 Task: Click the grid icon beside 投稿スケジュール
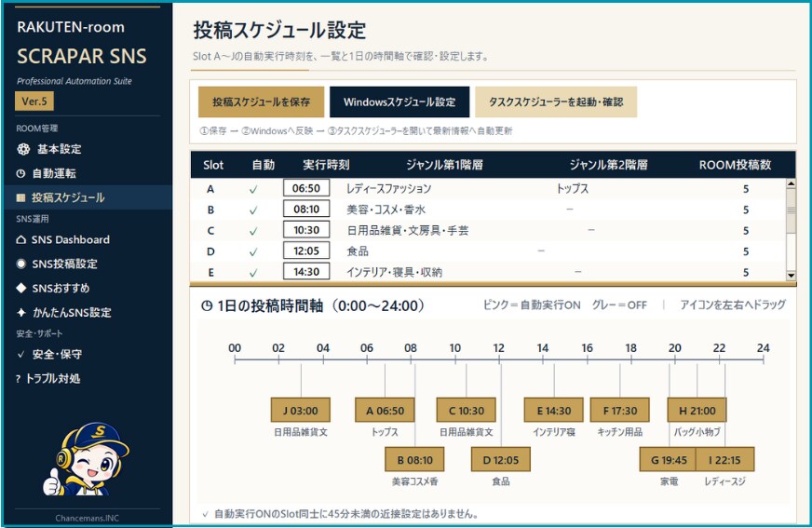(20, 197)
